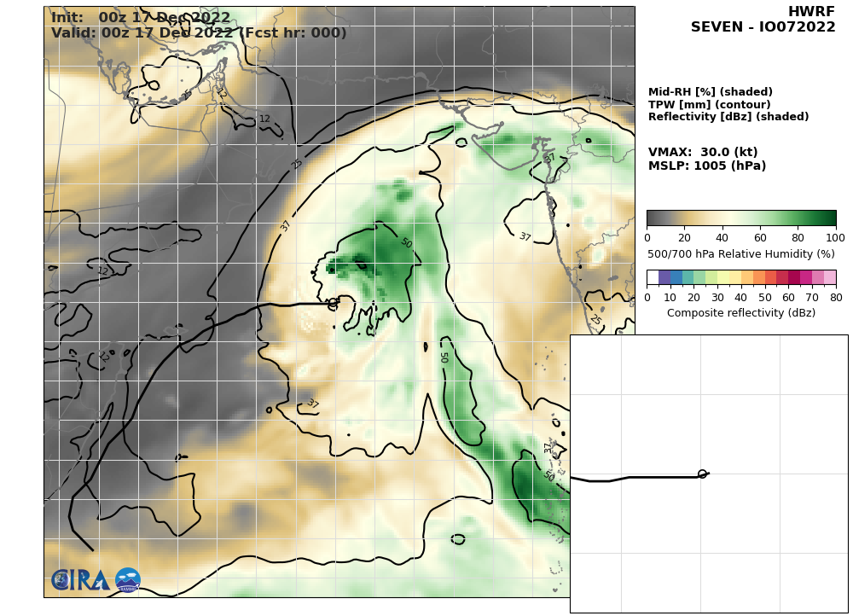Image resolution: width=853 pixels, height=616 pixels.
Task: Select the SEVEN - IO072022 storm name
Action: [763, 27]
